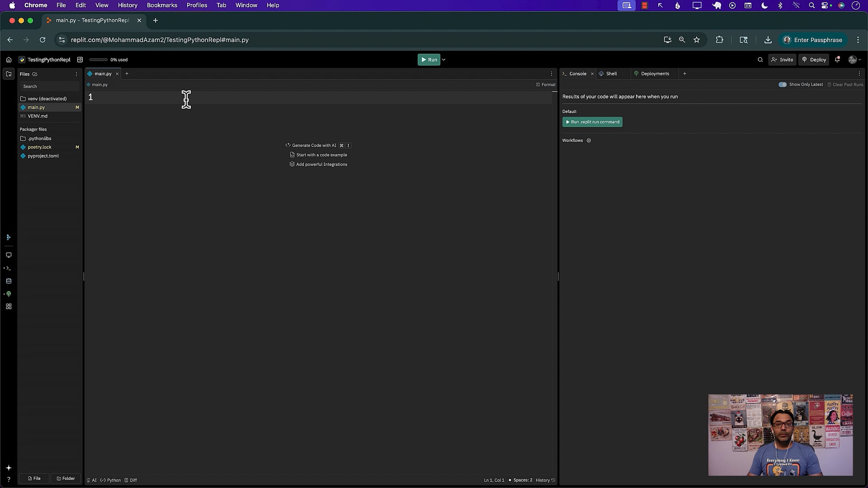Close the main.py editor tab
The height and width of the screenshot is (488, 868).
tap(117, 74)
